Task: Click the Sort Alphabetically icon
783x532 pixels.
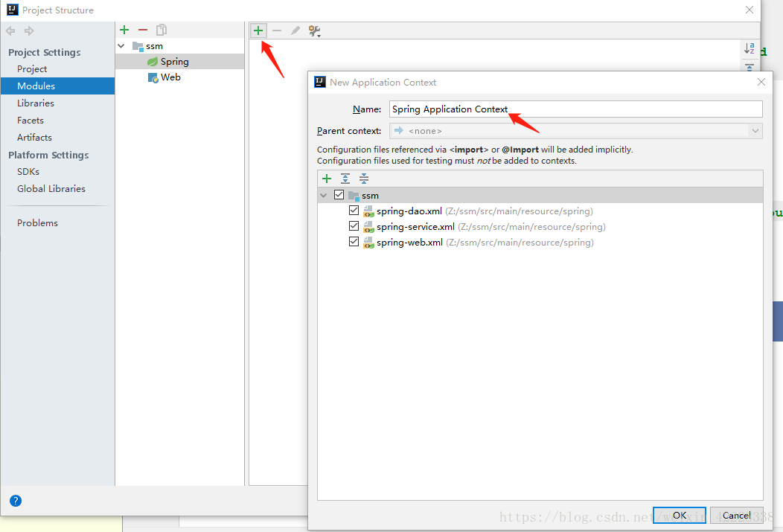Action: tap(750, 48)
